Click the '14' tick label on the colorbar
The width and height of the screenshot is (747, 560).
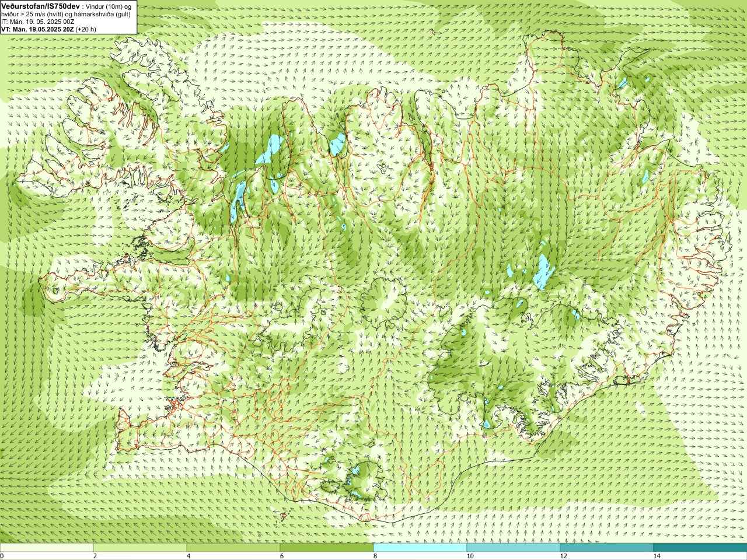(657, 556)
